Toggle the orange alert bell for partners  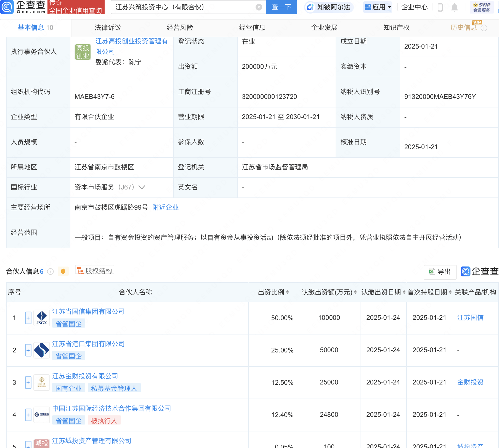[63, 271]
